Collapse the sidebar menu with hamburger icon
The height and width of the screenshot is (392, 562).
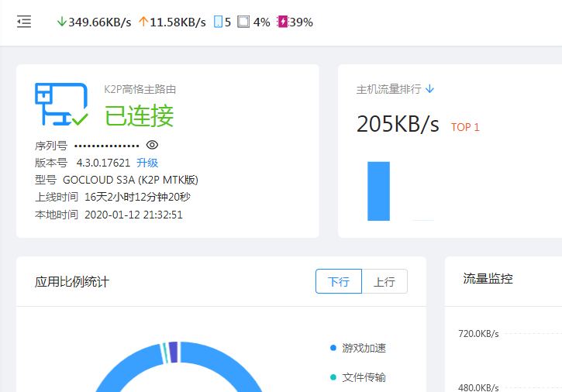pos(24,22)
